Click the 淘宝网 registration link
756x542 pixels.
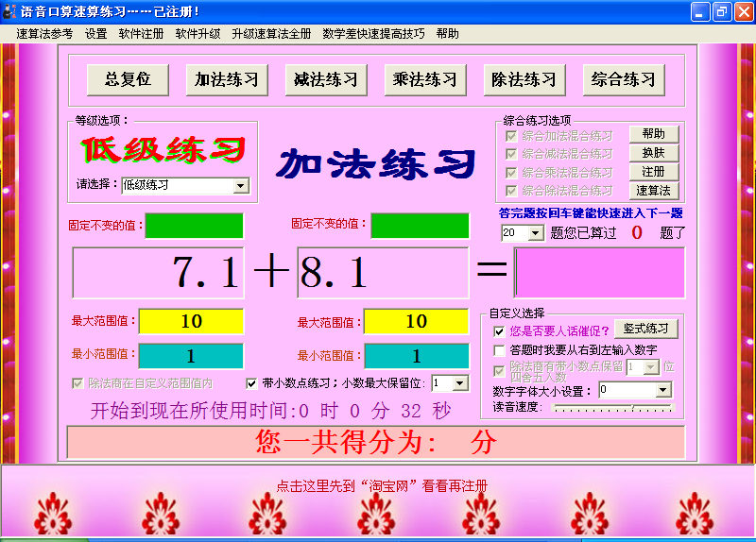point(382,485)
